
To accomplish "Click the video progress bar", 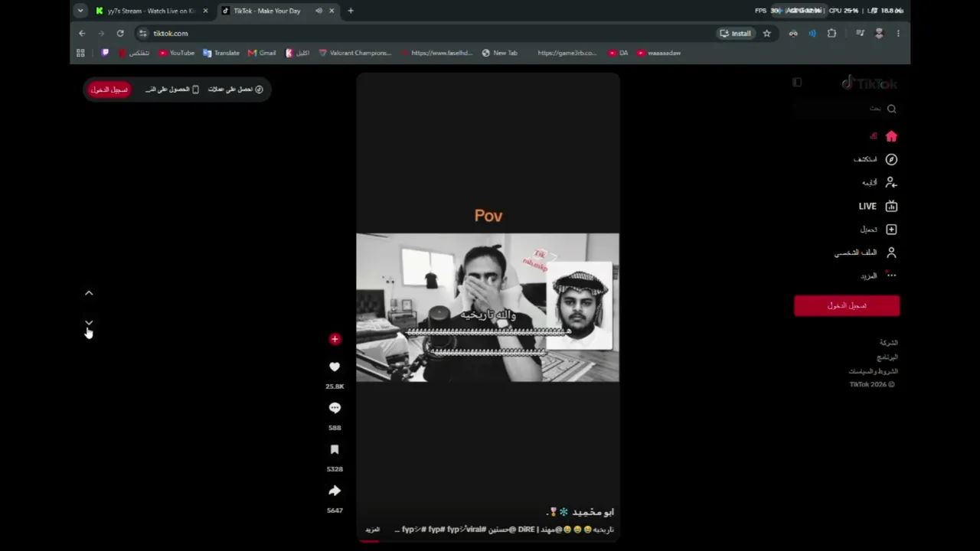I will pos(488,540).
